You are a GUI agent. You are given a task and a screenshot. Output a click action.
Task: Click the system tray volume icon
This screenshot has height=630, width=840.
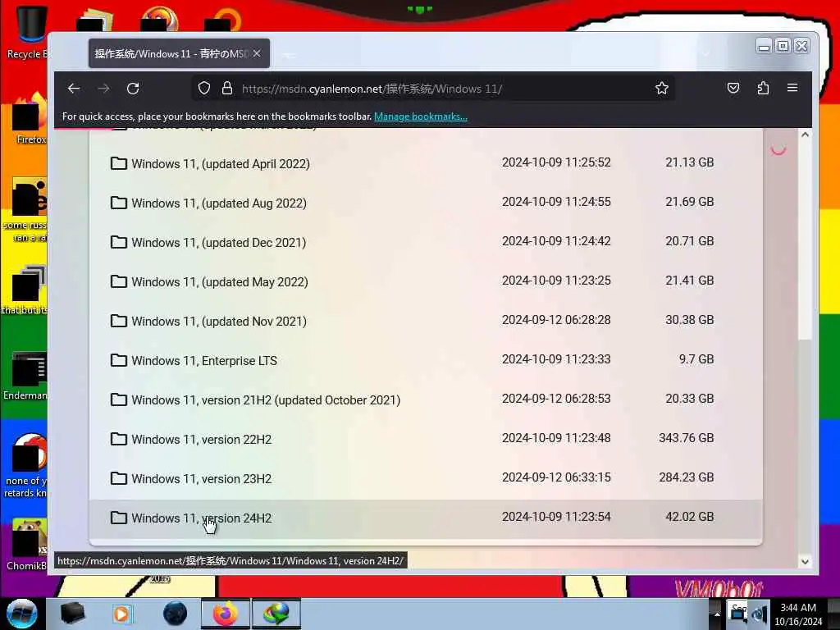(760, 614)
